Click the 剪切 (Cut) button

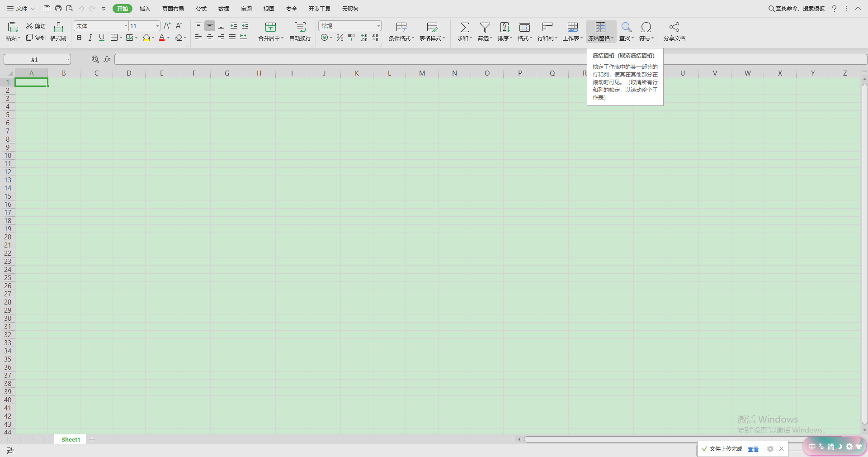[x=36, y=26]
